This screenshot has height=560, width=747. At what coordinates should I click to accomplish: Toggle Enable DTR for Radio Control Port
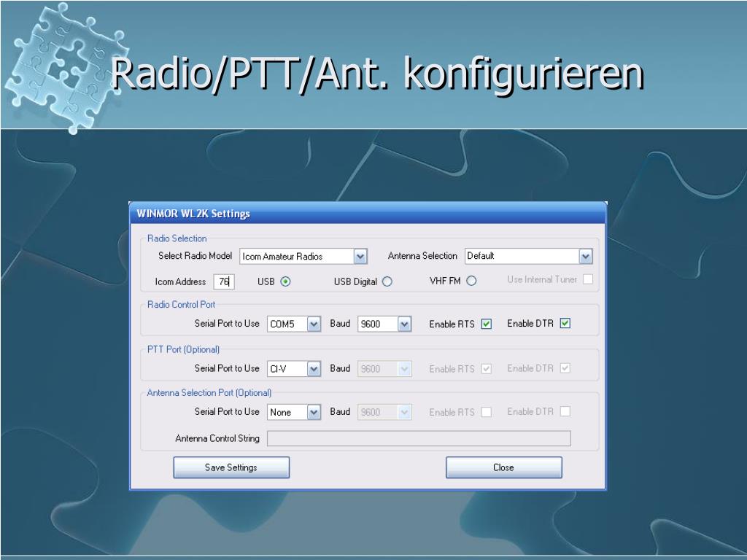(565, 323)
